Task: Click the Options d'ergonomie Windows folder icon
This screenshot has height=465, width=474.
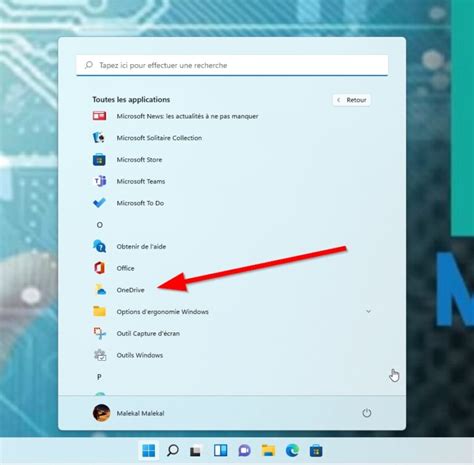Action: (99, 311)
